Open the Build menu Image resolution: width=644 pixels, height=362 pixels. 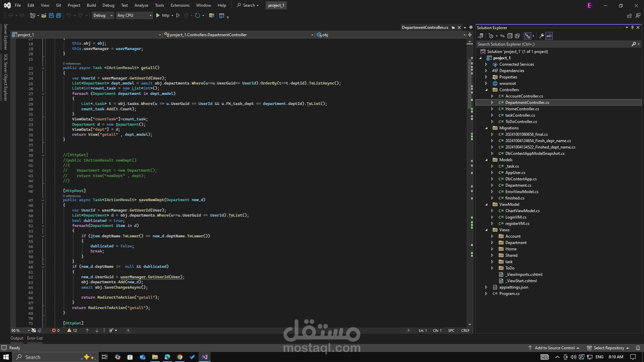[x=91, y=5]
